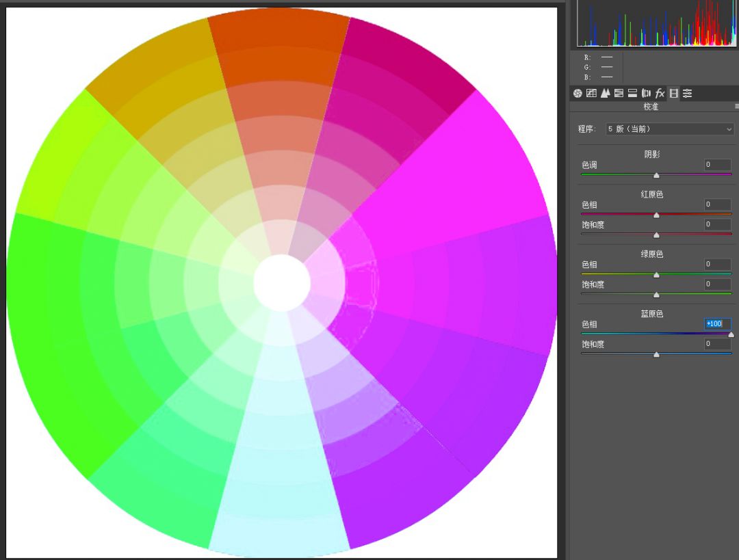Select the 蓝原色 色相 value field +100
Screen dimensions: 739x560
717,323
